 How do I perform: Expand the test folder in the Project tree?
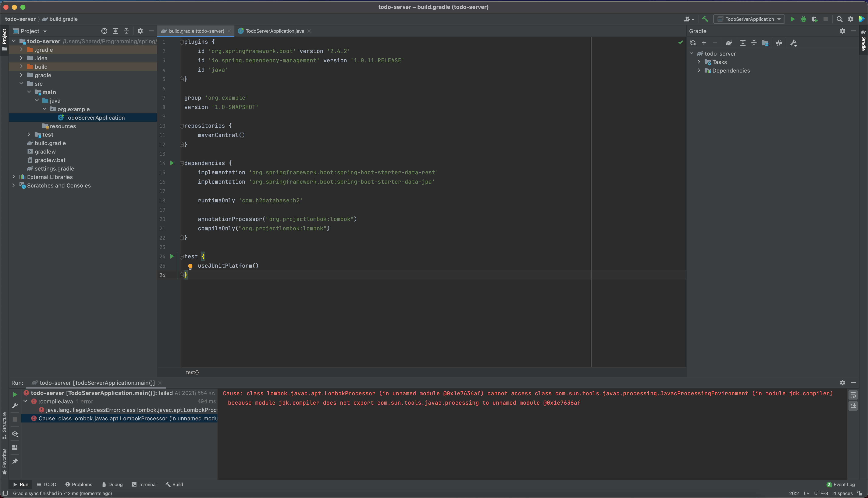pos(29,134)
